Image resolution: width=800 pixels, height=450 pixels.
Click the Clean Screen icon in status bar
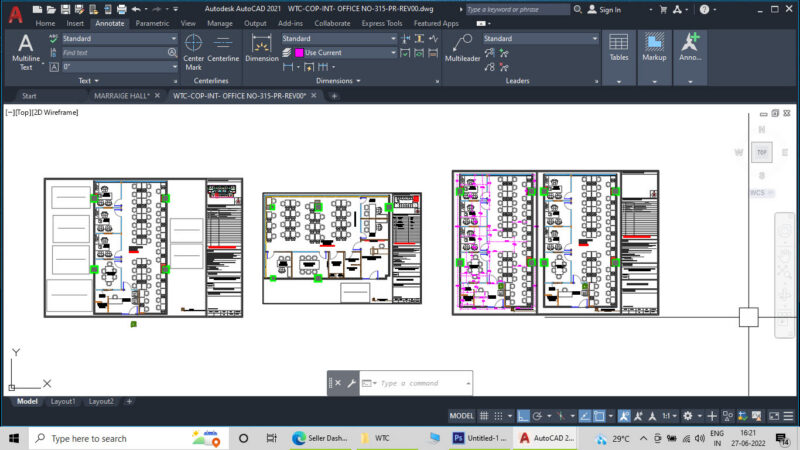(774, 416)
